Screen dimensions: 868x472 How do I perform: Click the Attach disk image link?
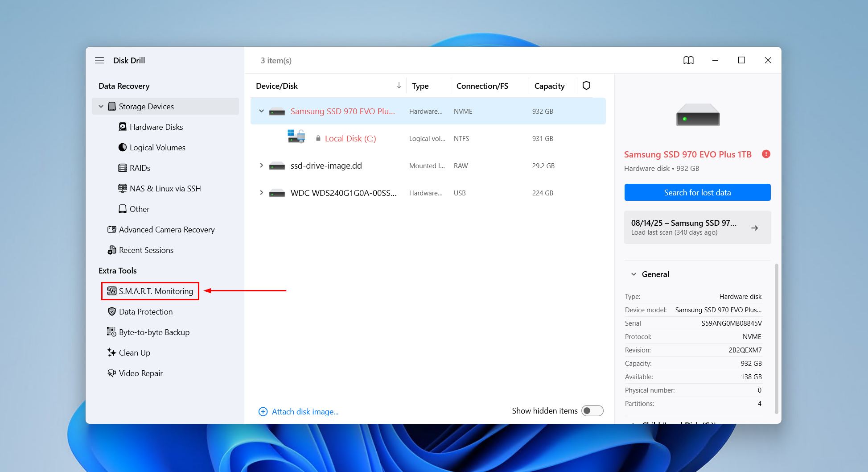305,411
